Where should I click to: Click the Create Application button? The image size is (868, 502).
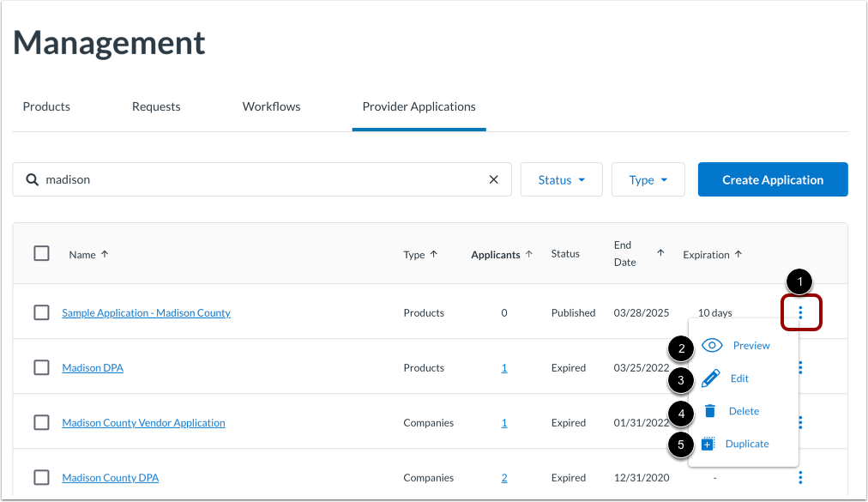[x=772, y=179]
